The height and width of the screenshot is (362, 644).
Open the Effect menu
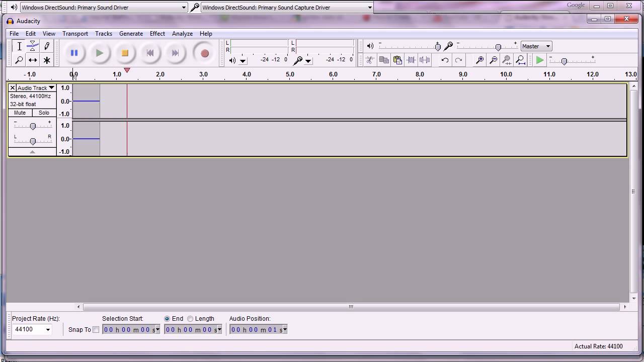point(157,34)
